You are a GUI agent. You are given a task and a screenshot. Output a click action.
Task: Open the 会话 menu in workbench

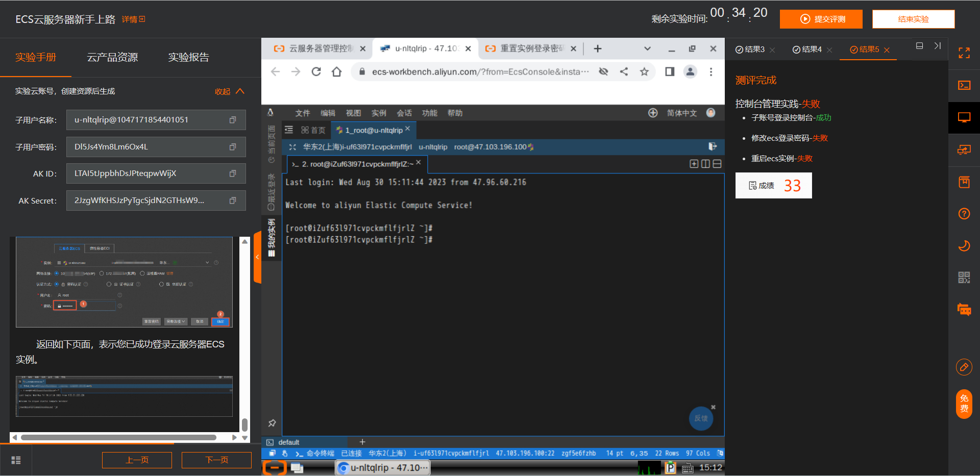click(404, 113)
